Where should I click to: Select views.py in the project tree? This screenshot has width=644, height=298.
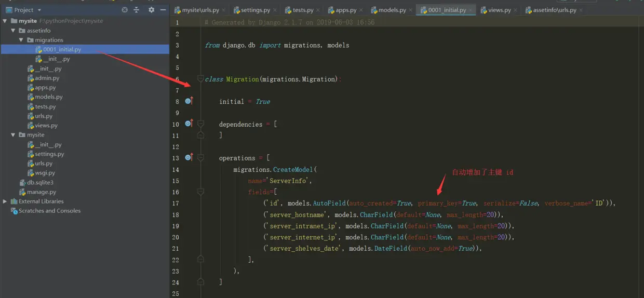point(46,126)
